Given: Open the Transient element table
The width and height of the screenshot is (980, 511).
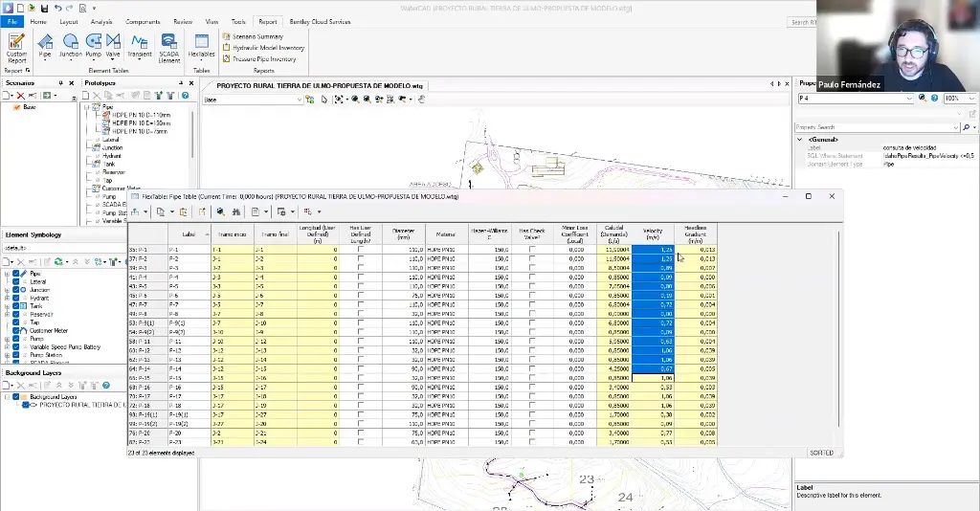Looking at the screenshot, I should pyautogui.click(x=140, y=47).
